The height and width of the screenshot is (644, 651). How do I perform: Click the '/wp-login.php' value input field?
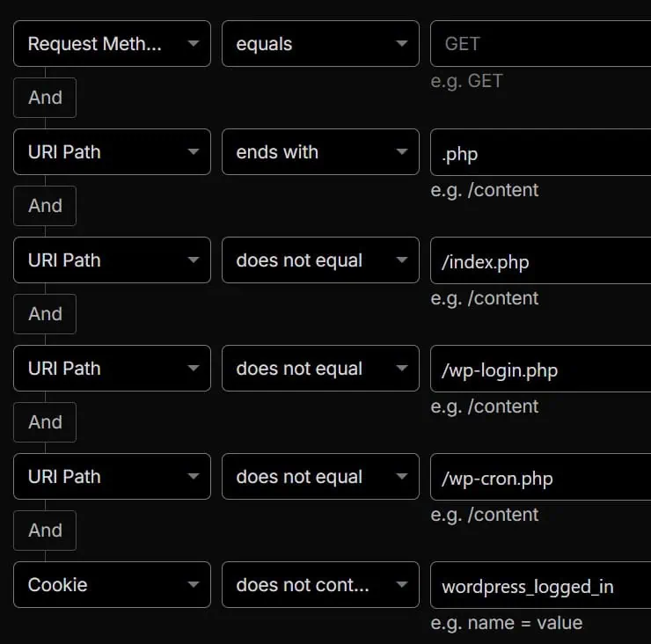540,369
